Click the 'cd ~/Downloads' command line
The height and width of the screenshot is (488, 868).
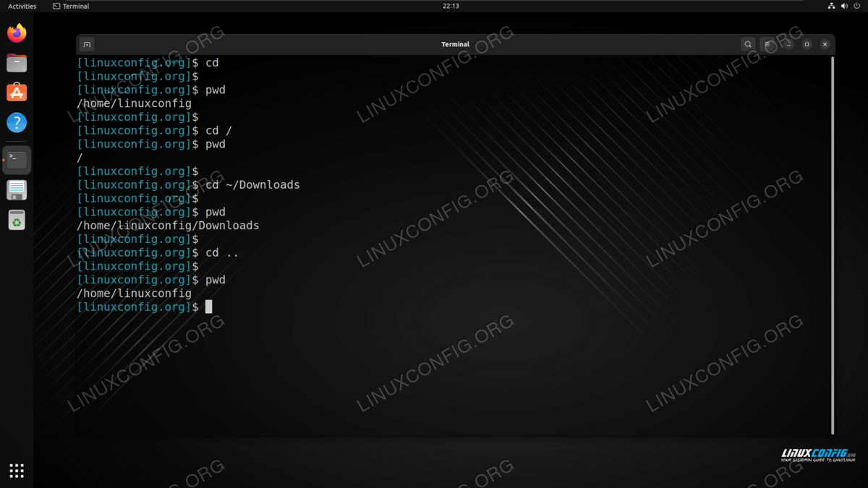click(188, 185)
